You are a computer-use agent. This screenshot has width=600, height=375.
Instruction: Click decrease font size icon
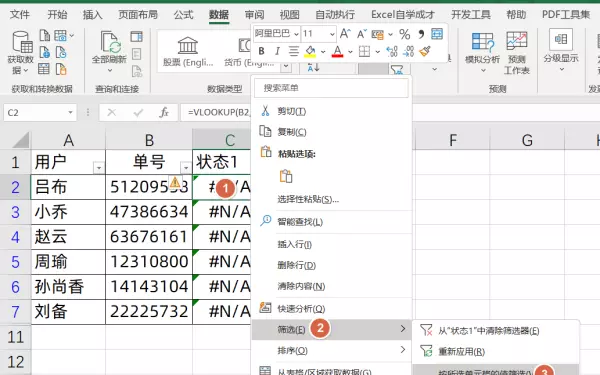click(362, 34)
